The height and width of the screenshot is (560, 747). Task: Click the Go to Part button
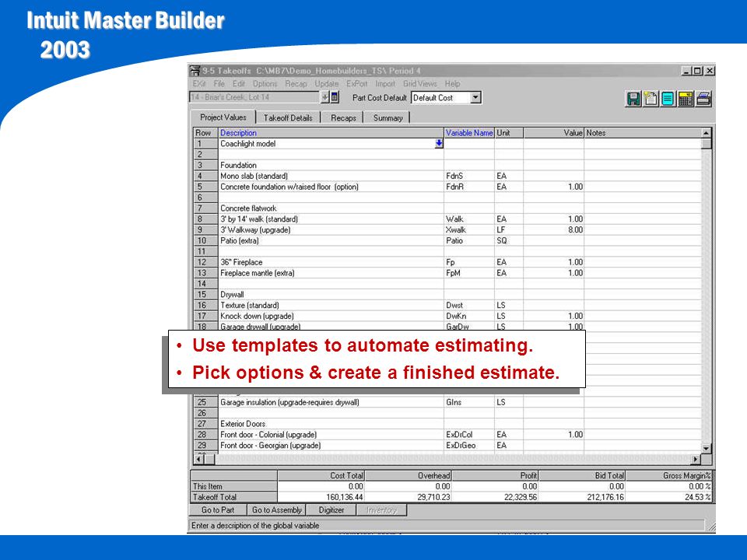218,510
